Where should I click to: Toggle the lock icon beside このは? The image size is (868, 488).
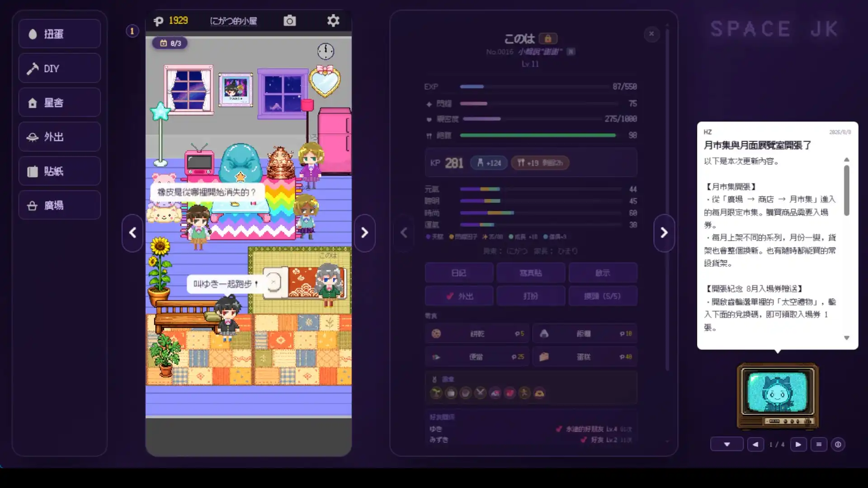548,38
